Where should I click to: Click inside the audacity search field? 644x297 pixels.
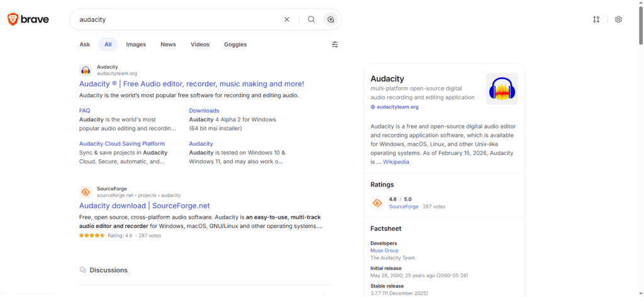pyautogui.click(x=177, y=19)
